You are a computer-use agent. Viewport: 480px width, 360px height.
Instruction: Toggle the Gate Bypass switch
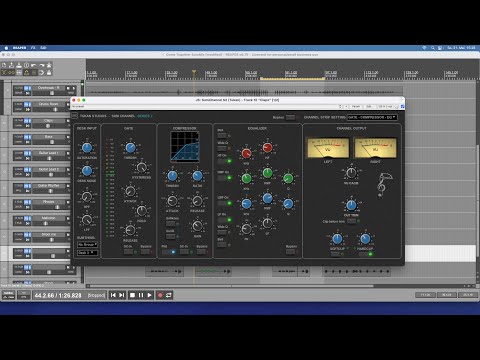(x=145, y=252)
